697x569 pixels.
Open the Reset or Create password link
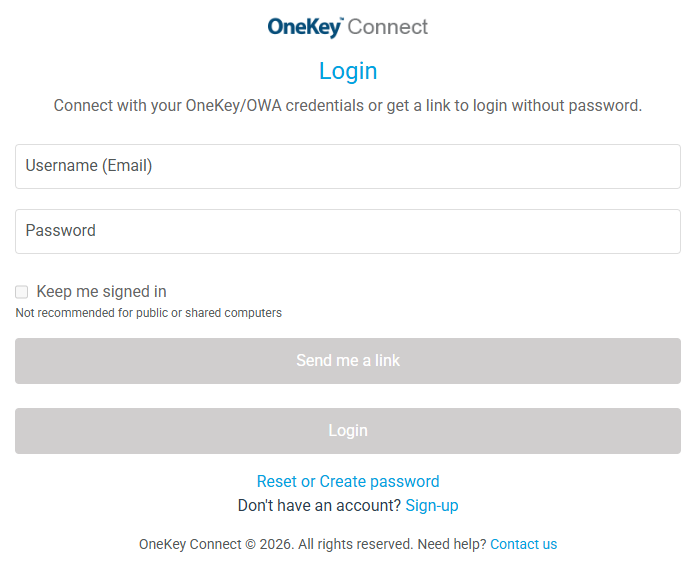click(x=348, y=481)
